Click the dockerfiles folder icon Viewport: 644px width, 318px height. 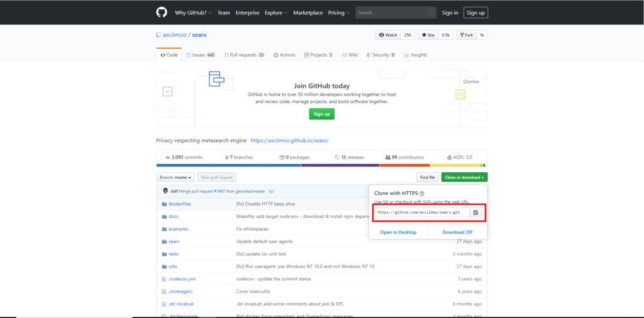pos(164,204)
